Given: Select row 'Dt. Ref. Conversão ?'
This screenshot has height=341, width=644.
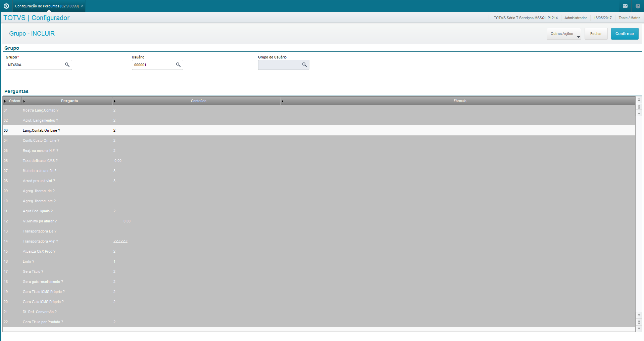Looking at the screenshot, I should (x=319, y=312).
